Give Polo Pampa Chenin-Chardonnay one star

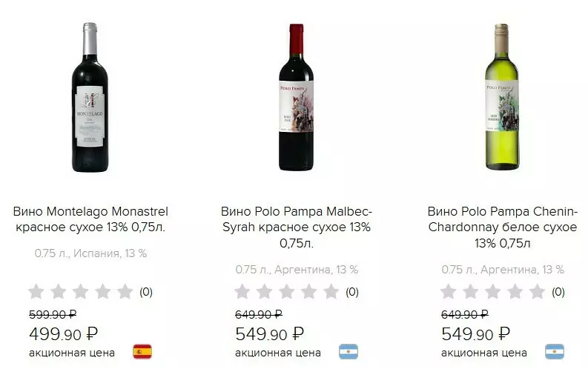tap(449, 292)
